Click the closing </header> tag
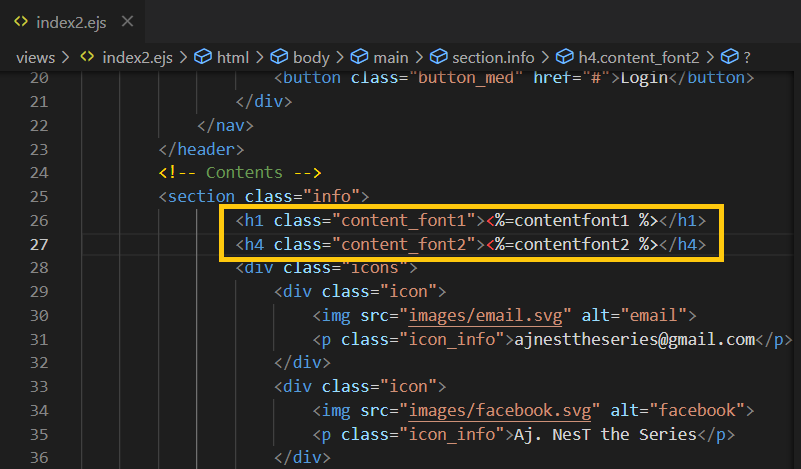The height and width of the screenshot is (469, 801). click(201, 149)
